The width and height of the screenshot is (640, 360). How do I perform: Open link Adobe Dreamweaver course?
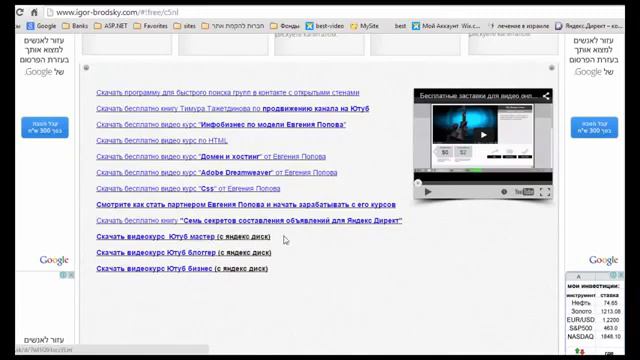(x=217, y=173)
